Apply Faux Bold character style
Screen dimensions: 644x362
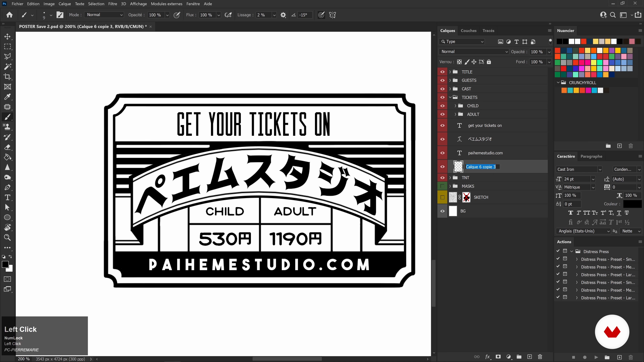pyautogui.click(x=571, y=213)
